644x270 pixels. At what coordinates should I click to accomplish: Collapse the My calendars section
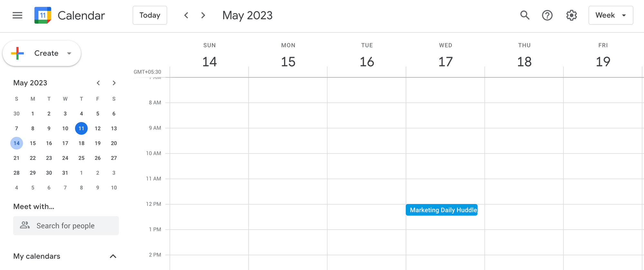point(113,256)
